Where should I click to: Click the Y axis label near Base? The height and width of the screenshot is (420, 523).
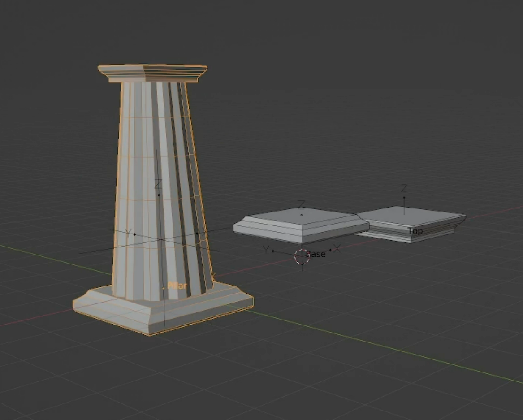[266, 249]
